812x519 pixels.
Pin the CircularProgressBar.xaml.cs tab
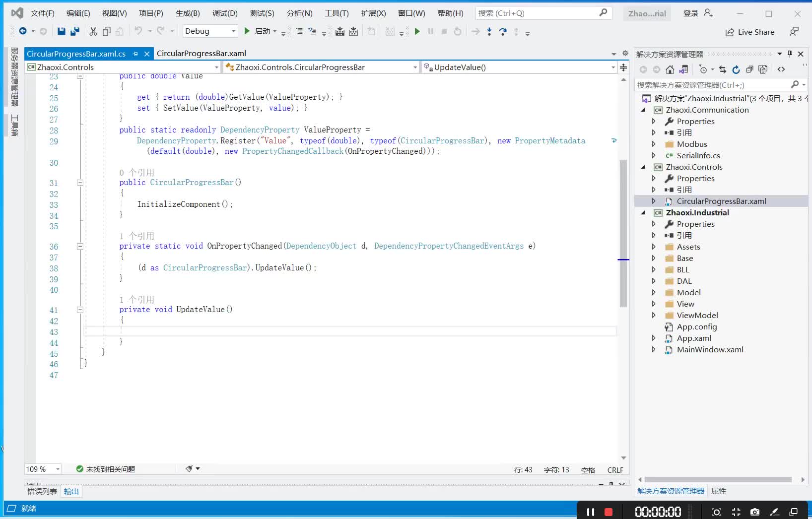135,54
